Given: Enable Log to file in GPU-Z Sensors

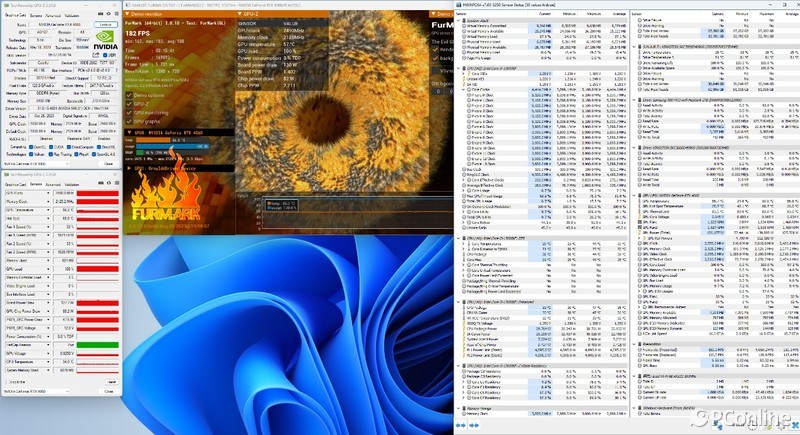Looking at the screenshot, I should point(7,381).
